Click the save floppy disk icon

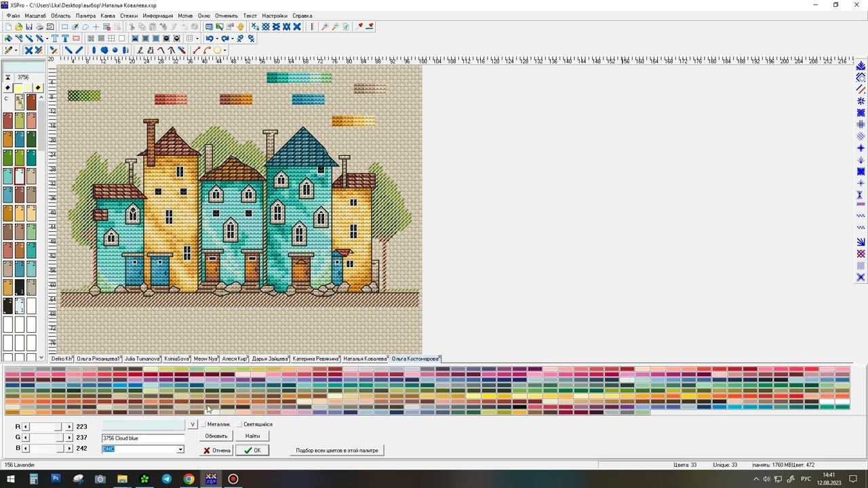pos(29,27)
